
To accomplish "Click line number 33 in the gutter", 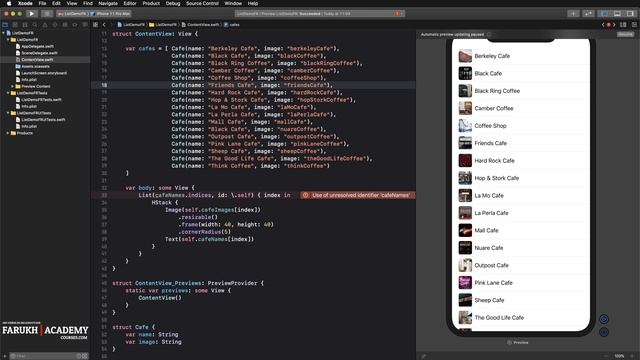I will point(104,196).
